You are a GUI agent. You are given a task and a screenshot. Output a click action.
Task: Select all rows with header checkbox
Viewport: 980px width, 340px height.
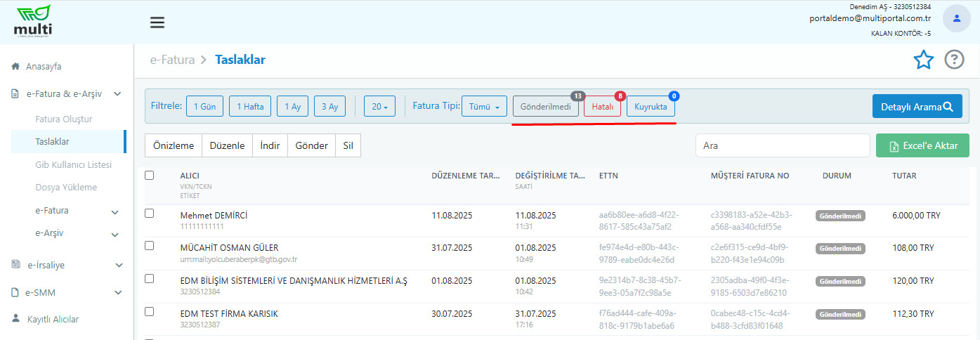(149, 176)
